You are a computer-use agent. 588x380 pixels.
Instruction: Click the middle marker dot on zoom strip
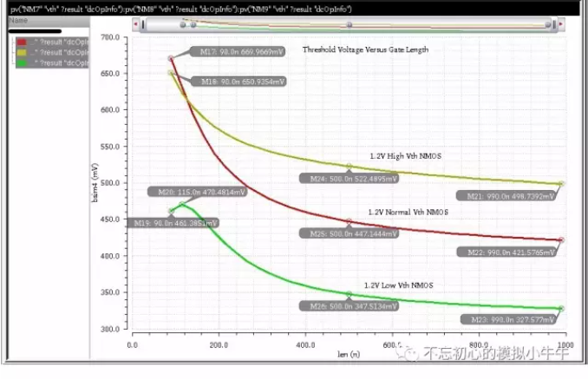(350, 25)
